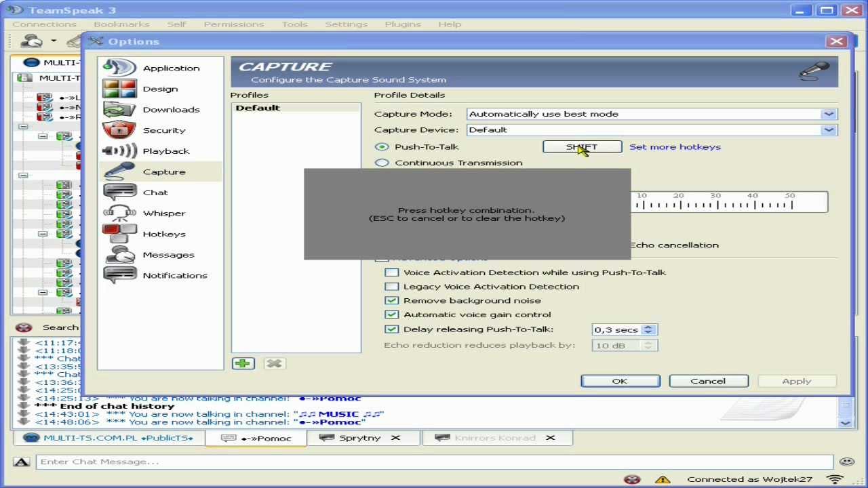
Task: Uncheck Automatic voice gain control
Action: [391, 314]
